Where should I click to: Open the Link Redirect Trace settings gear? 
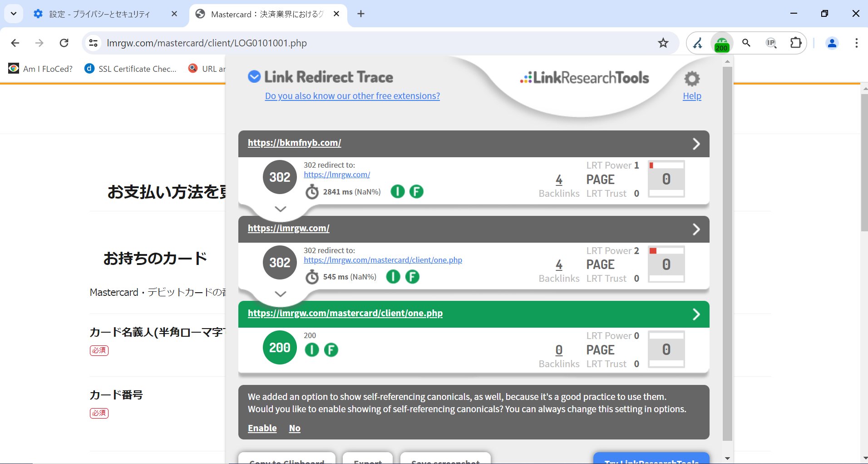click(692, 79)
